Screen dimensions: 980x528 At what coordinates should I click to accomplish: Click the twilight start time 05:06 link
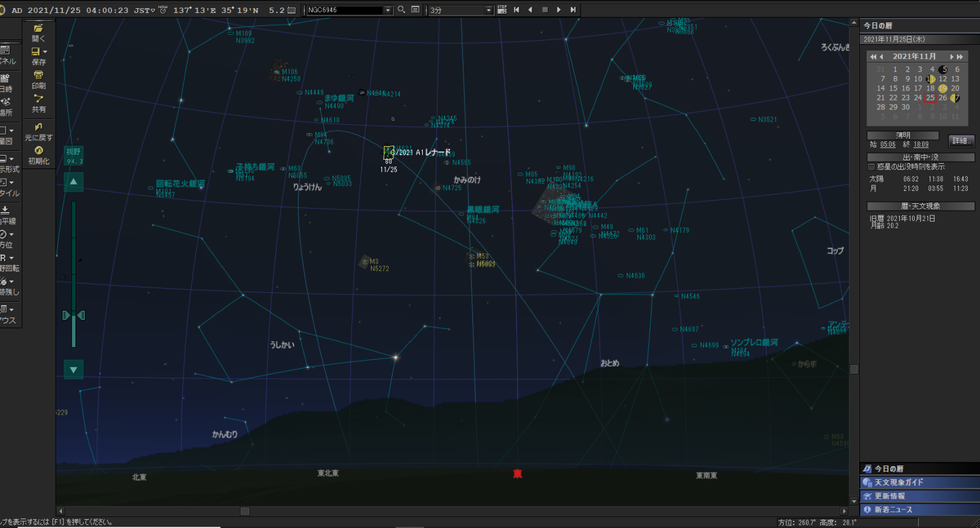pos(887,144)
